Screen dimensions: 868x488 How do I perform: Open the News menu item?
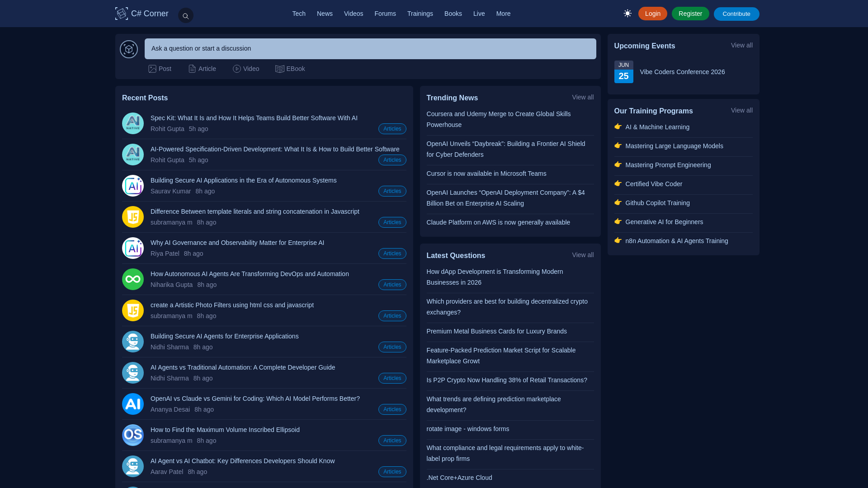pos(325,14)
